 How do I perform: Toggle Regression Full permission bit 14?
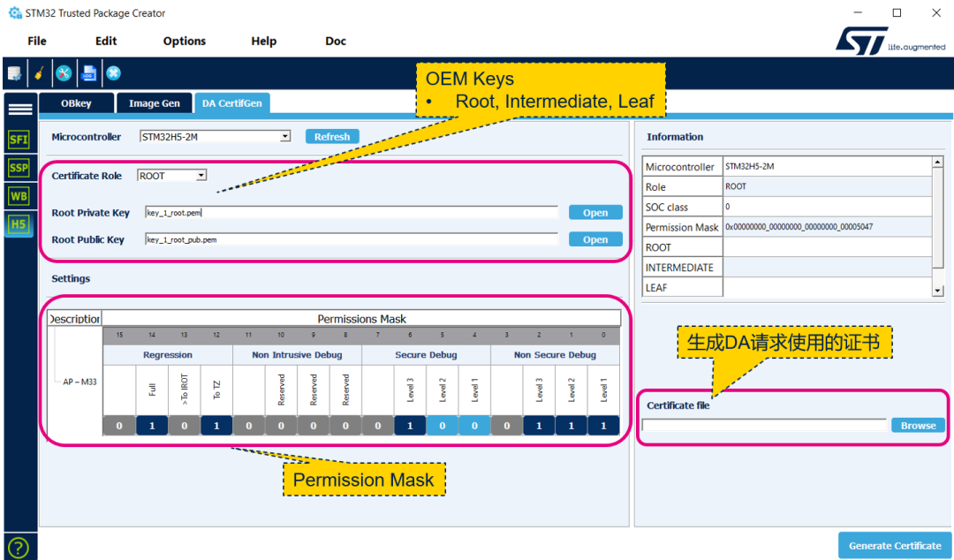pyautogui.click(x=152, y=426)
